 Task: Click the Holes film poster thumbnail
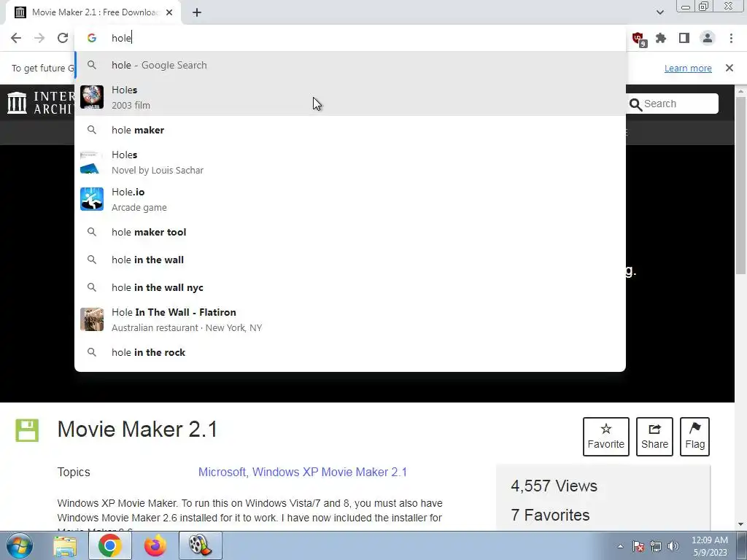92,97
